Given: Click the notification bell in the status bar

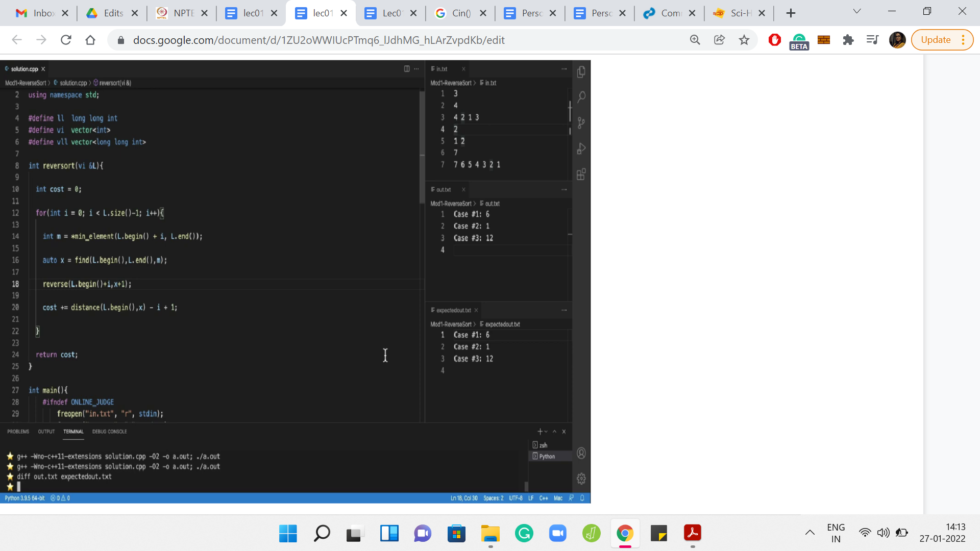Looking at the screenshot, I should coord(582,498).
